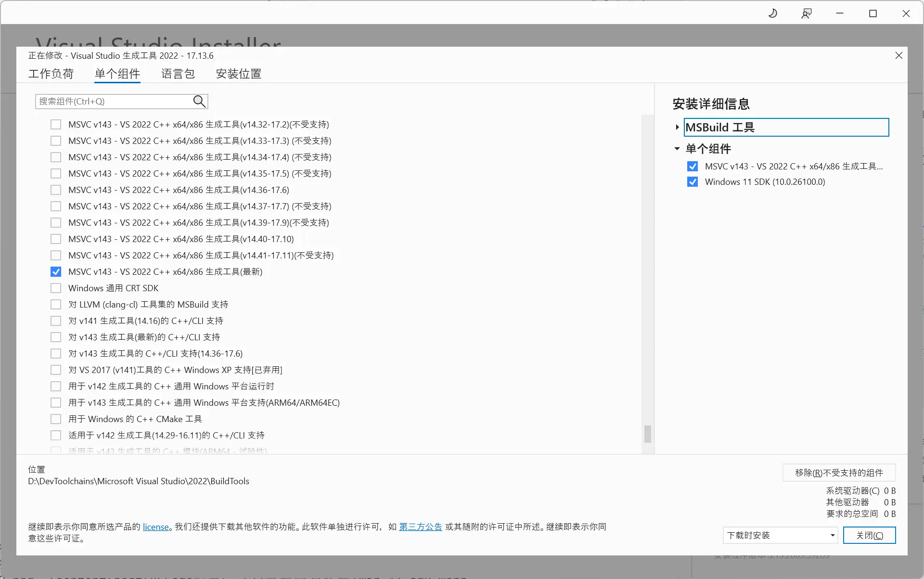Check 用于 Windows 的 C++ CMake 工具
Viewport: 924px width, 579px height.
[x=56, y=419]
